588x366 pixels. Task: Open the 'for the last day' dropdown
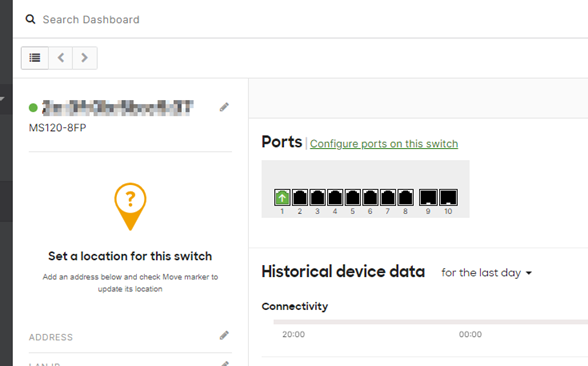click(x=486, y=273)
